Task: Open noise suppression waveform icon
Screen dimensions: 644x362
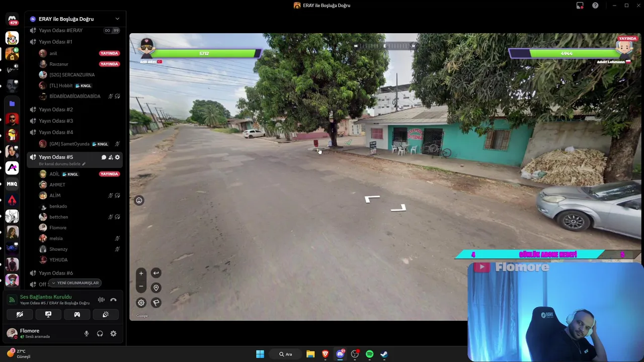Action: coord(101,300)
